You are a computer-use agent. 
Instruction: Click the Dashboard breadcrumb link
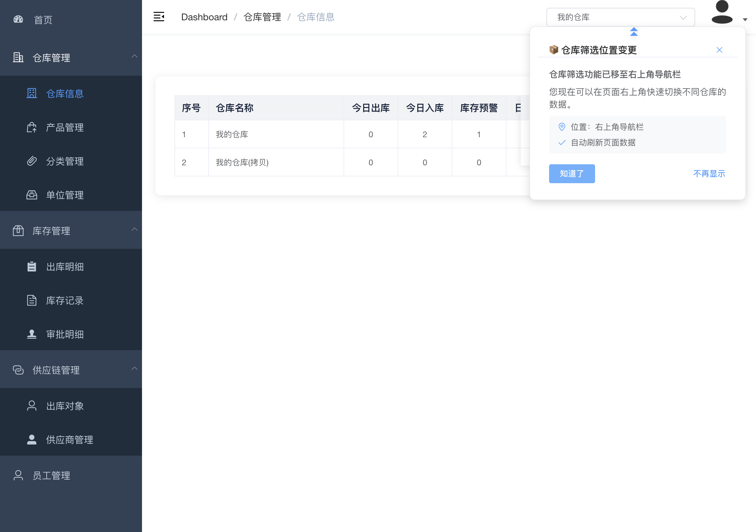pyautogui.click(x=204, y=17)
